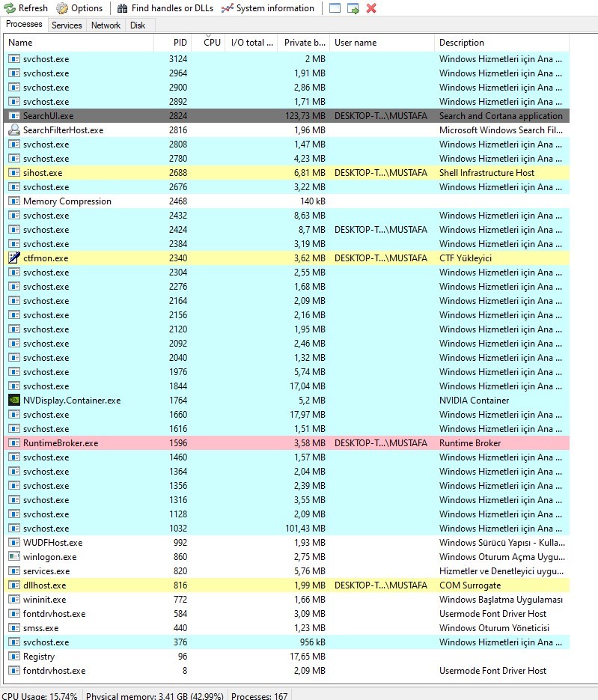Click the WUDFHost.exe process icon
Image resolution: width=598 pixels, height=700 pixels.
coord(14,543)
